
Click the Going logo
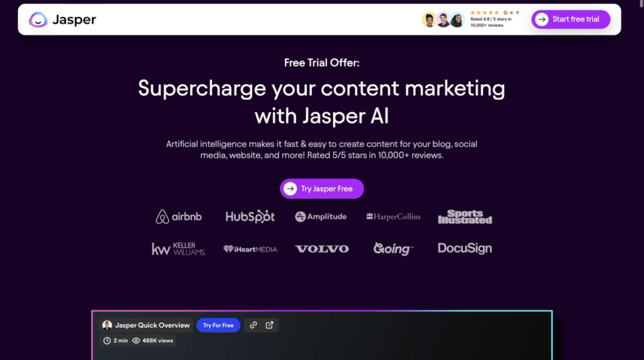393,248
